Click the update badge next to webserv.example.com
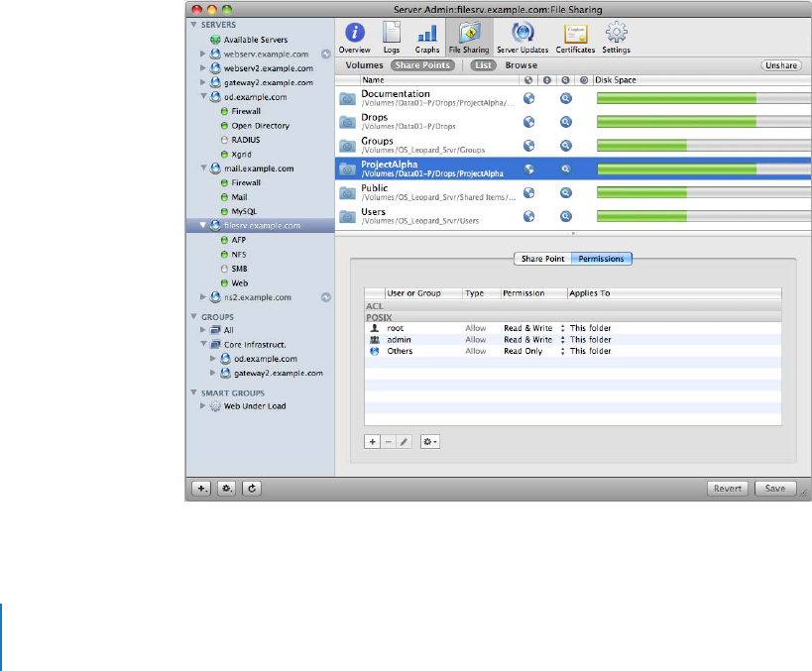This screenshot has width=812, height=671. pos(326,54)
